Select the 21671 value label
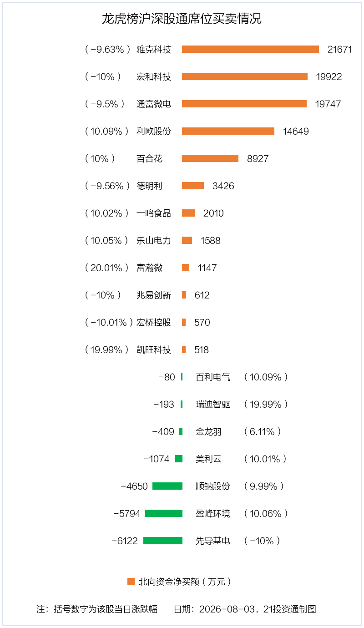 tap(340, 49)
